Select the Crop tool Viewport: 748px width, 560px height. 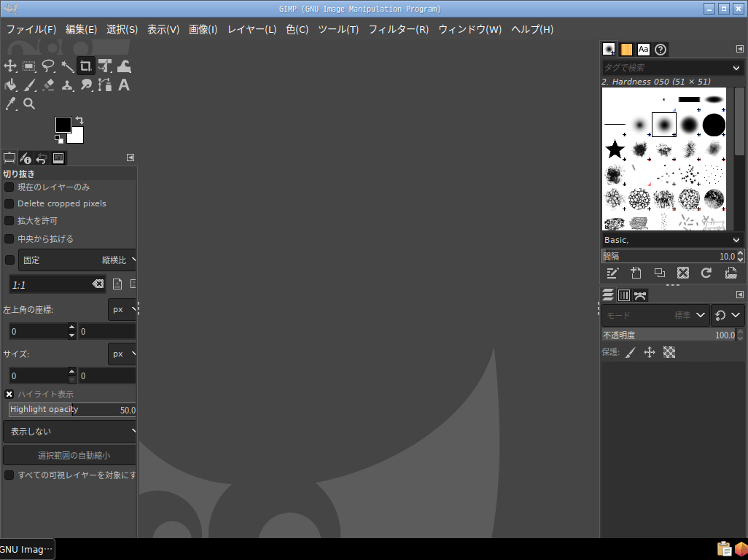click(x=86, y=66)
